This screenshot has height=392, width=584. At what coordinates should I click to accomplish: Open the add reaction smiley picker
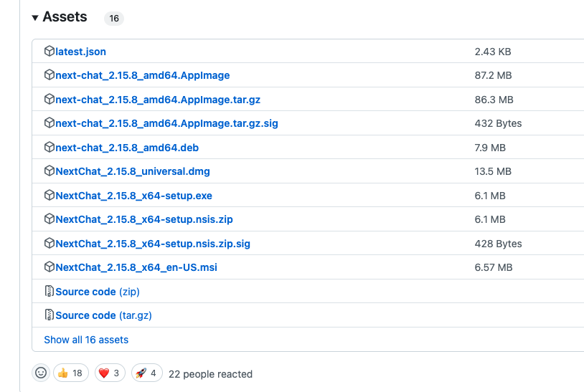(x=41, y=373)
